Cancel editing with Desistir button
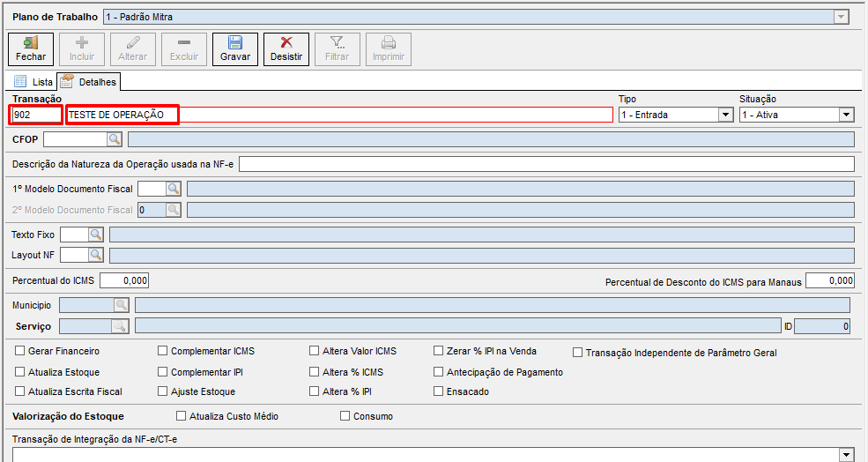868x462 pixels. (286, 49)
